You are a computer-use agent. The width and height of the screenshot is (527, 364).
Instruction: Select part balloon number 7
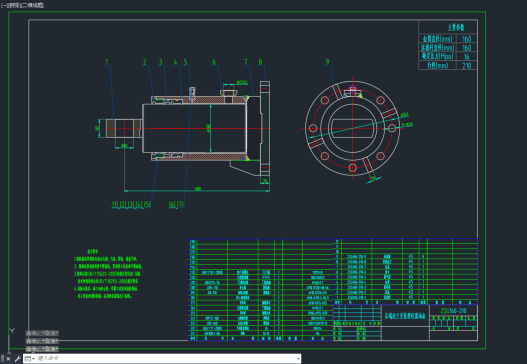pyautogui.click(x=246, y=62)
